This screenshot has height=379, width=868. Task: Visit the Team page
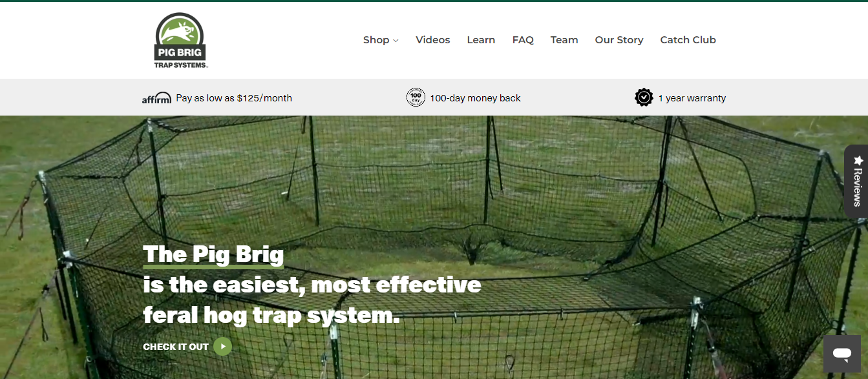coord(564,40)
